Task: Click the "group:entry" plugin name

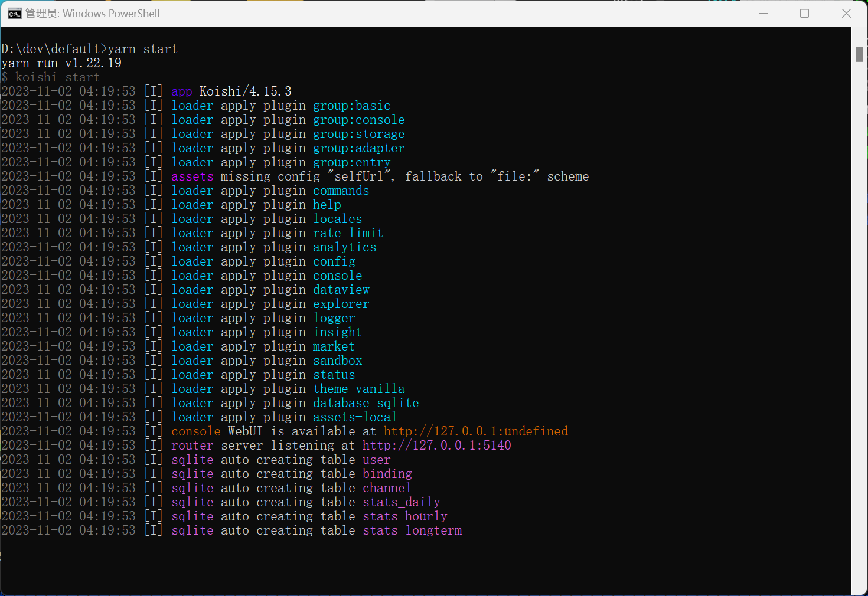Action: pos(352,162)
